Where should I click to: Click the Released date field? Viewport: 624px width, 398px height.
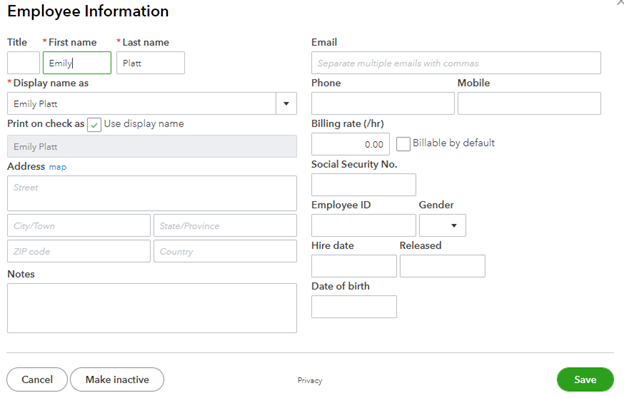click(x=443, y=266)
